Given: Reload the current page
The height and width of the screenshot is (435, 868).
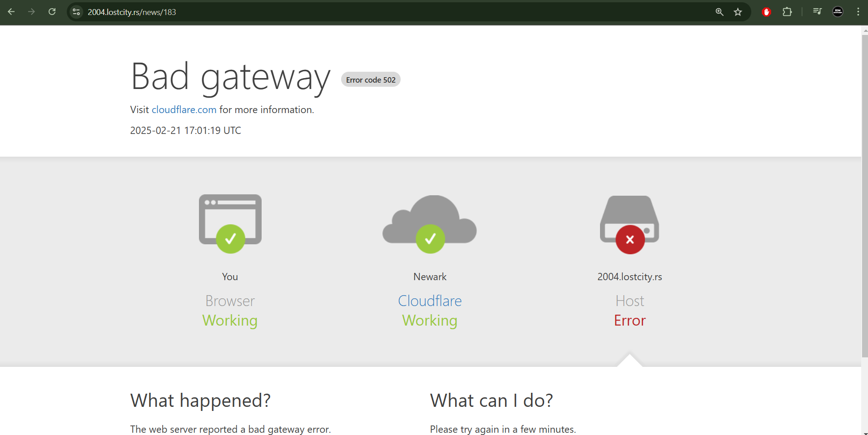Looking at the screenshot, I should pos(52,12).
